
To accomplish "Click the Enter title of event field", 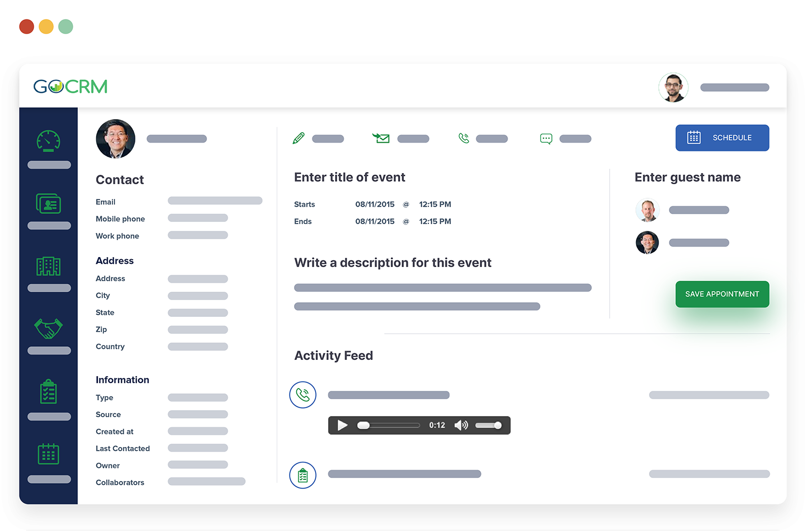I will click(x=350, y=177).
